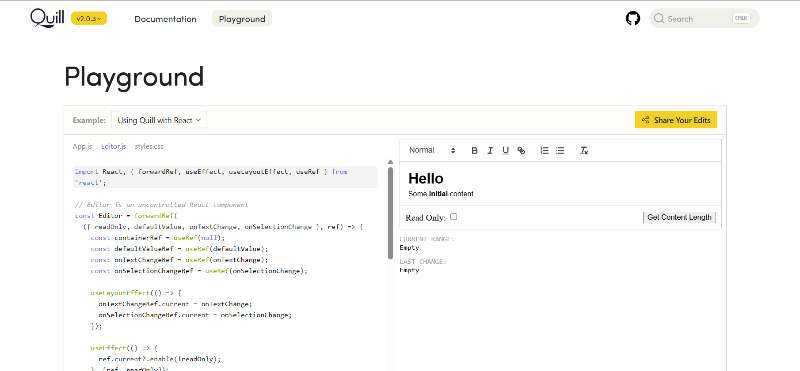Click the code line with defaultValueRef
The width and height of the screenshot is (800, 371).
pyautogui.click(x=179, y=249)
